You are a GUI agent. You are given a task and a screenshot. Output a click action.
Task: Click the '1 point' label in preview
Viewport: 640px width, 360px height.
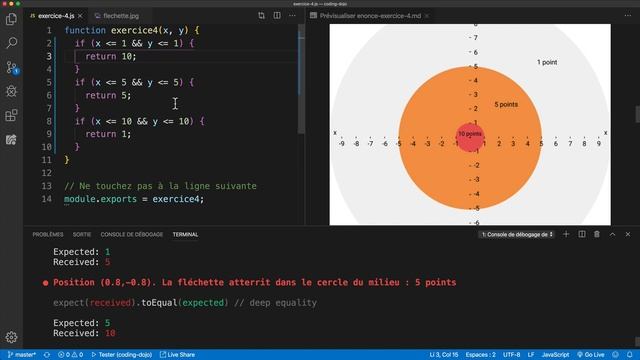[x=547, y=62]
